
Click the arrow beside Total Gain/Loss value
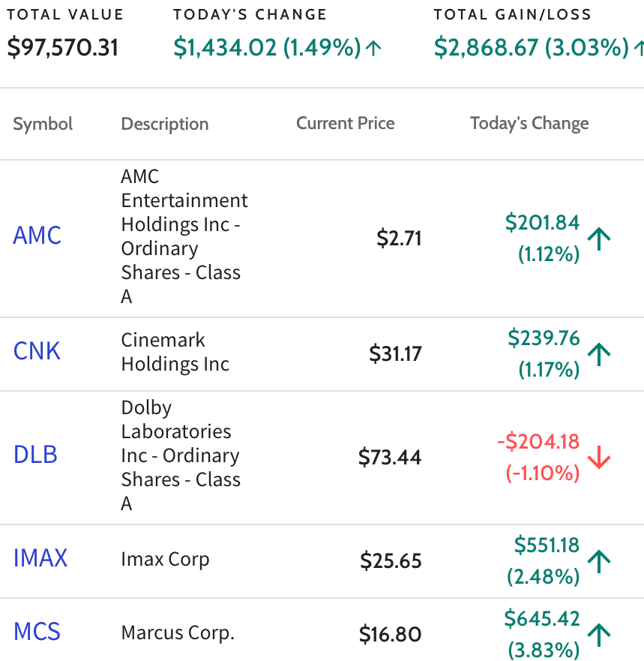point(639,48)
